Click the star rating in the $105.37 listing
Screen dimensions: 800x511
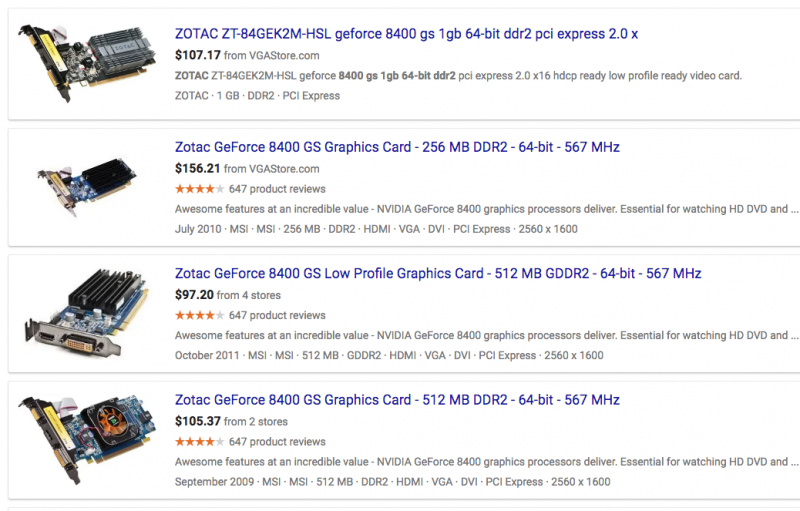(199, 442)
